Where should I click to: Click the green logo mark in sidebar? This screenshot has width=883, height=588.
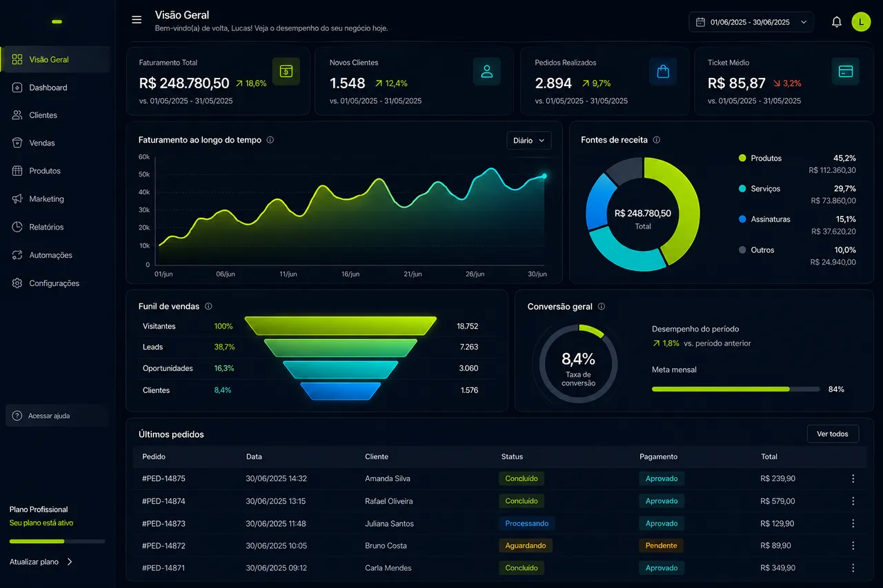[57, 21]
